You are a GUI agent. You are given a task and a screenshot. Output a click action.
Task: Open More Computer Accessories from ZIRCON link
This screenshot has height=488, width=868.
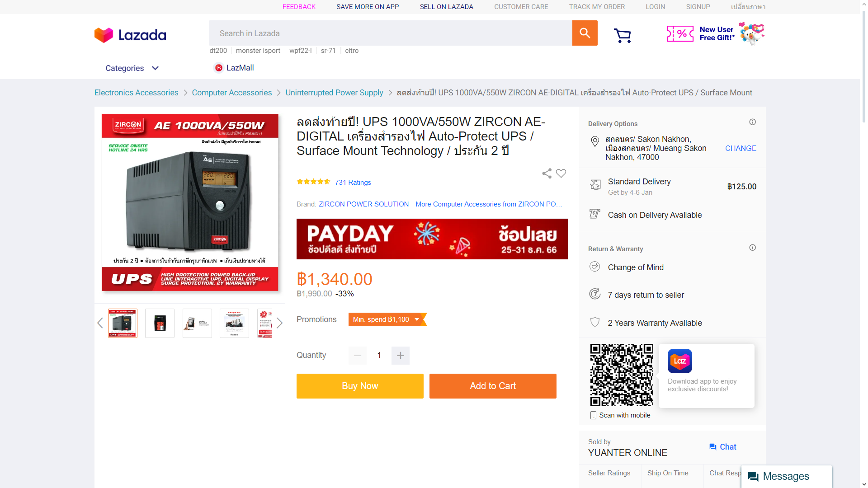point(489,204)
